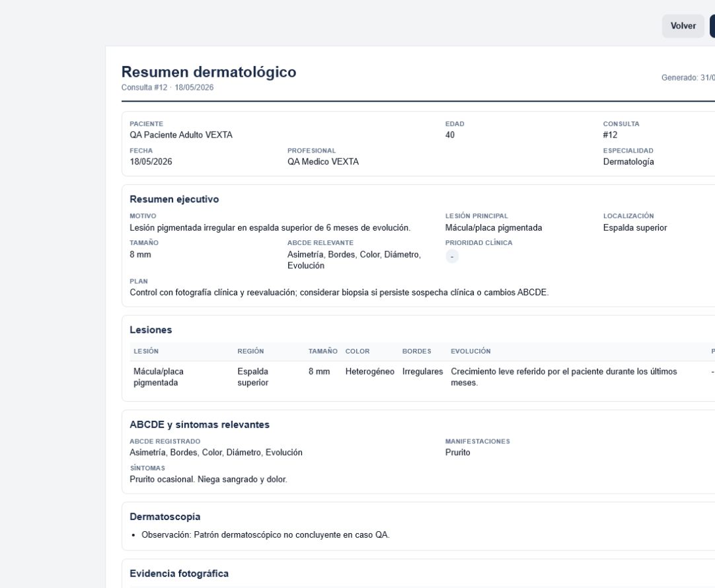Click the LESIÓN column header

pos(146,351)
